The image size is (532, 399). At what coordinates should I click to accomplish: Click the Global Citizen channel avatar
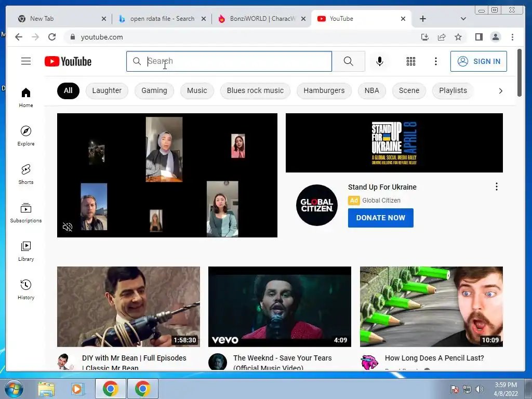tap(316, 205)
